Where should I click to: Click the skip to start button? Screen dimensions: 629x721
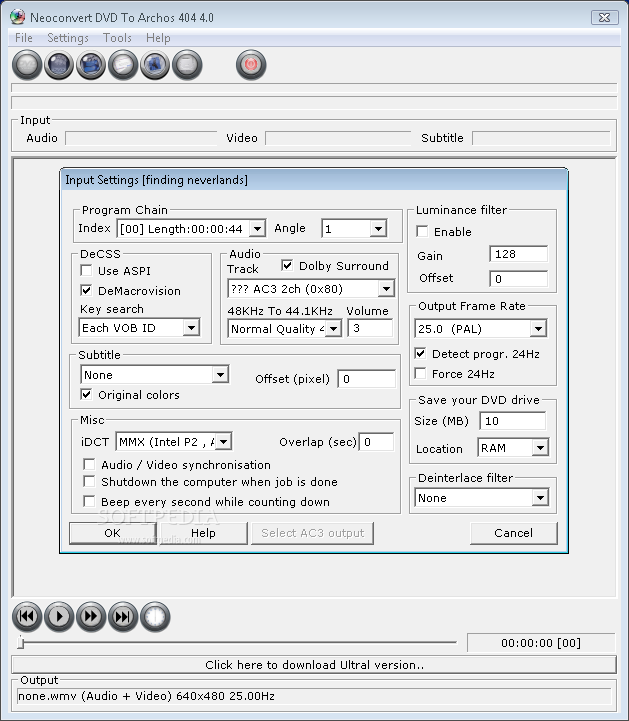(27, 616)
